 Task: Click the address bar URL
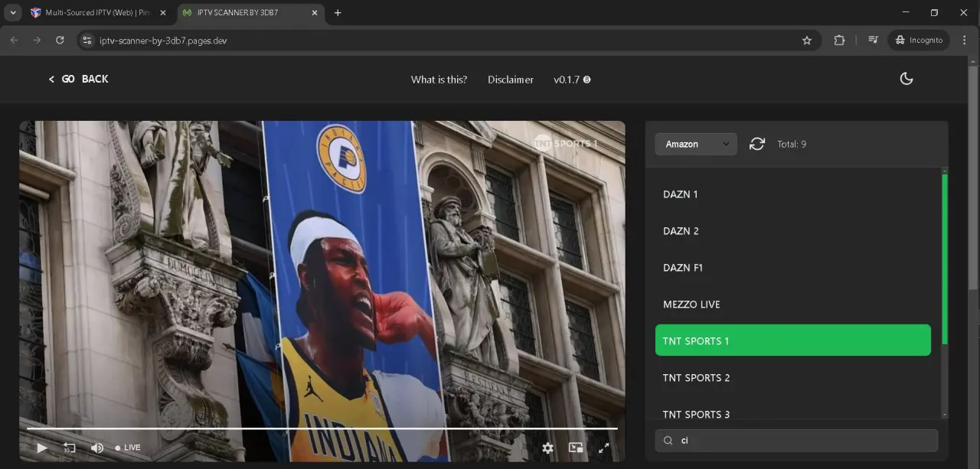click(163, 41)
